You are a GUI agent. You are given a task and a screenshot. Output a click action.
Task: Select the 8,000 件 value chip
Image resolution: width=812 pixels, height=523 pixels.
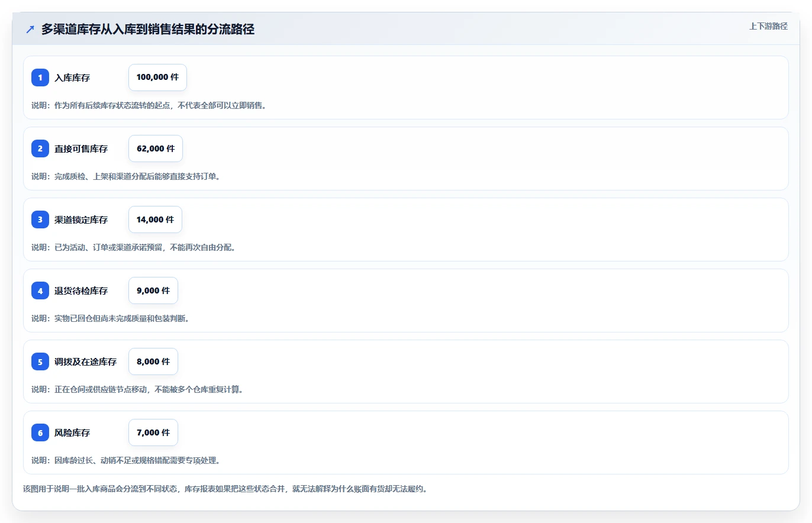pyautogui.click(x=153, y=361)
